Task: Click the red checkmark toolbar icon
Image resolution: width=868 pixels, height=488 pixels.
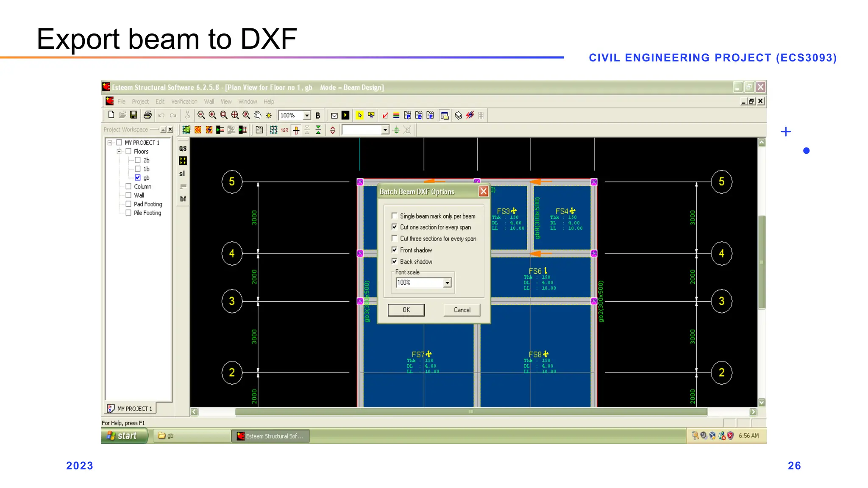Action: 385,115
